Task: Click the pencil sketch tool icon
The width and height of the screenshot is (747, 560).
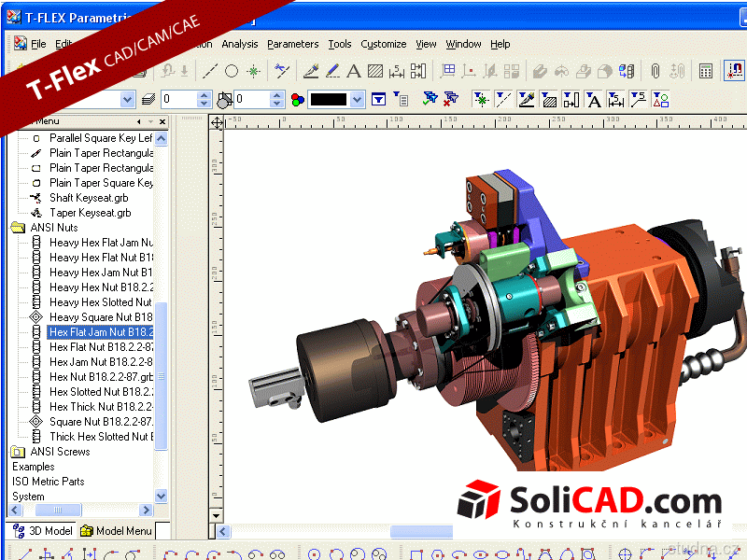Action: 311,72
